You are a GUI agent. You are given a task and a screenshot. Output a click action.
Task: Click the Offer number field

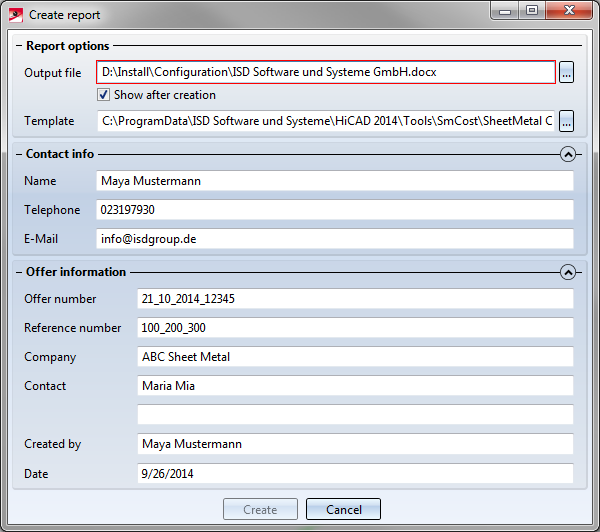pyautogui.click(x=355, y=299)
